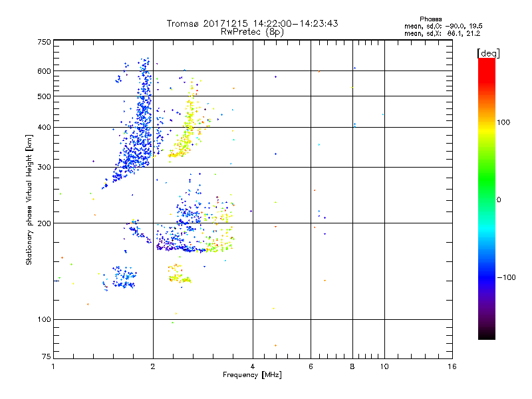The image size is (532, 399).
Task: Click the x-axis tick label '1'
Action: 53,366
